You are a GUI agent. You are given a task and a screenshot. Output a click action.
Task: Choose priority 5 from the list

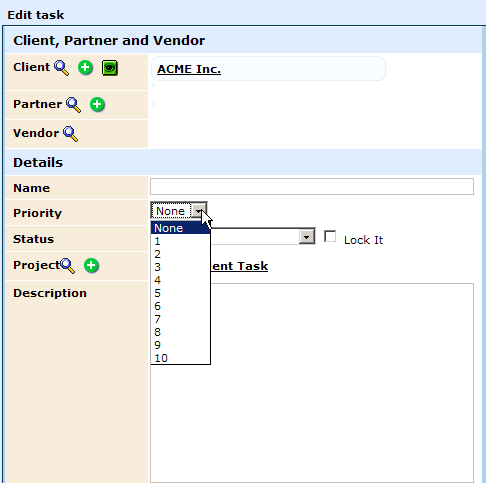point(180,293)
